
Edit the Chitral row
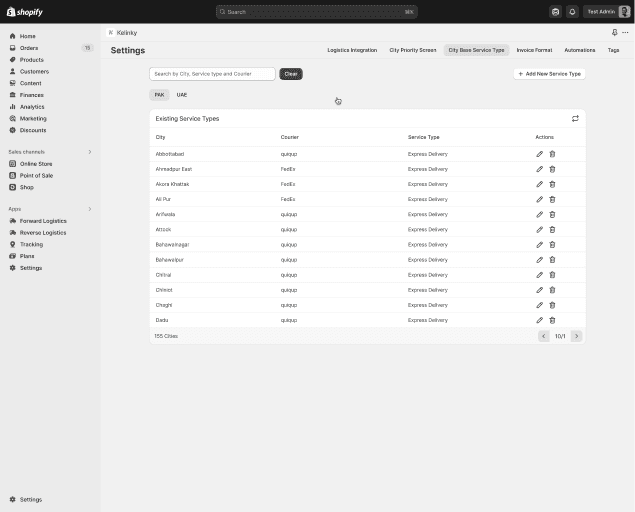coord(539,275)
